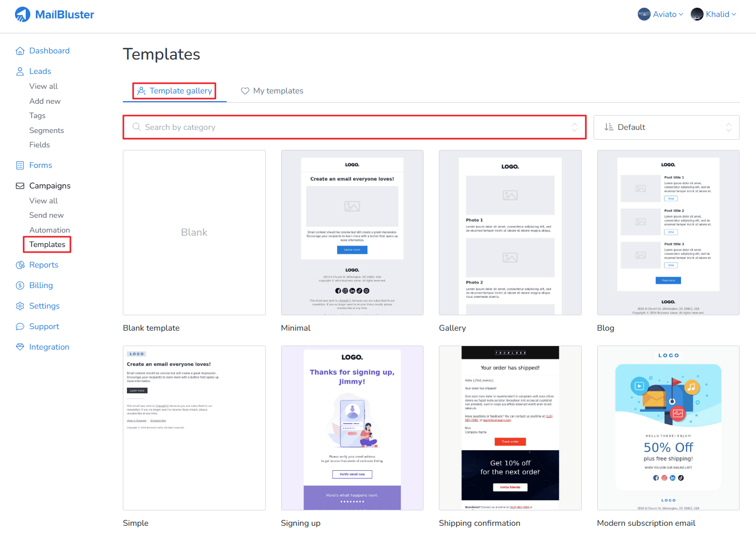Switch to the My templates tab
The height and width of the screenshot is (534, 756).
point(272,91)
